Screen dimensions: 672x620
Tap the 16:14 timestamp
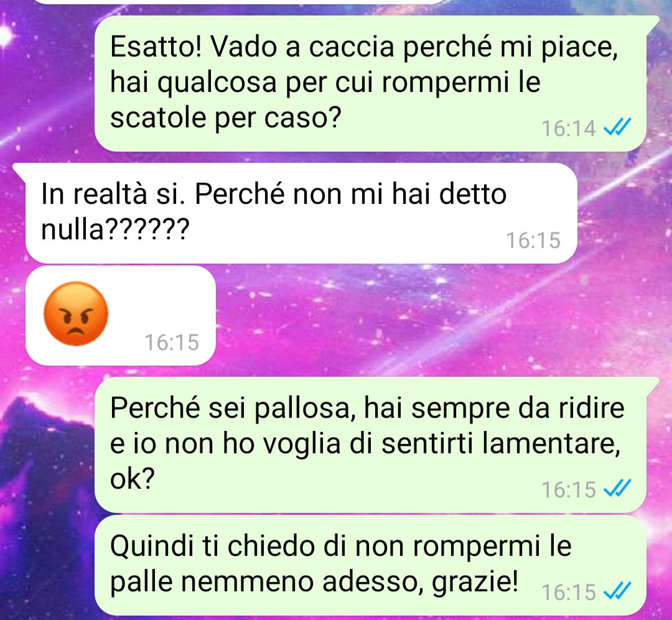point(569,128)
